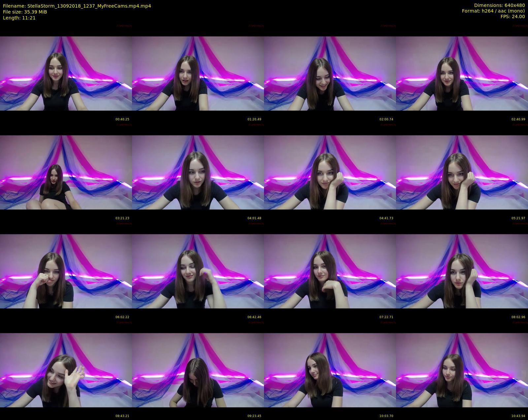Select the "Dimensions: 640x480" text
This screenshot has height=420, width=528.
pos(499,5)
